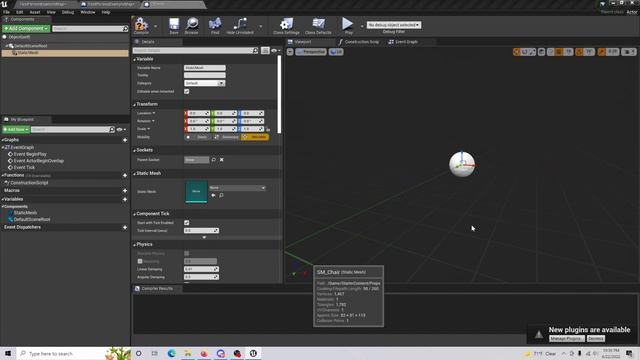Add a new event dispatcher with plus

point(125,227)
